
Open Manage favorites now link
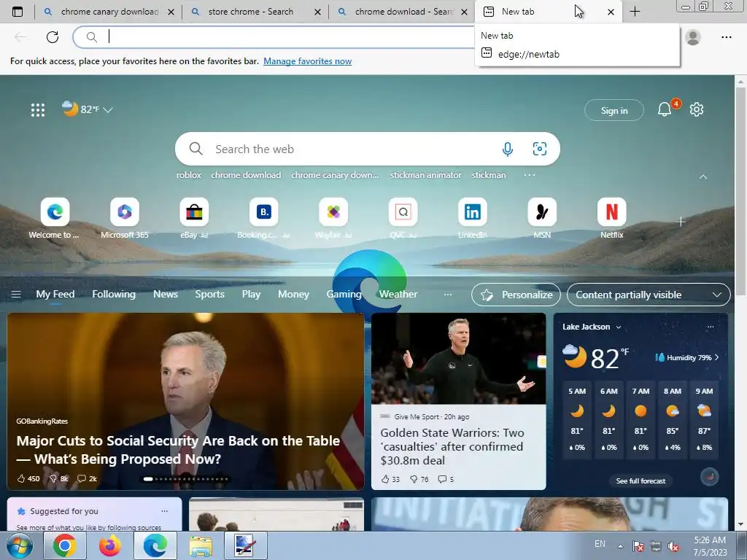click(x=307, y=61)
